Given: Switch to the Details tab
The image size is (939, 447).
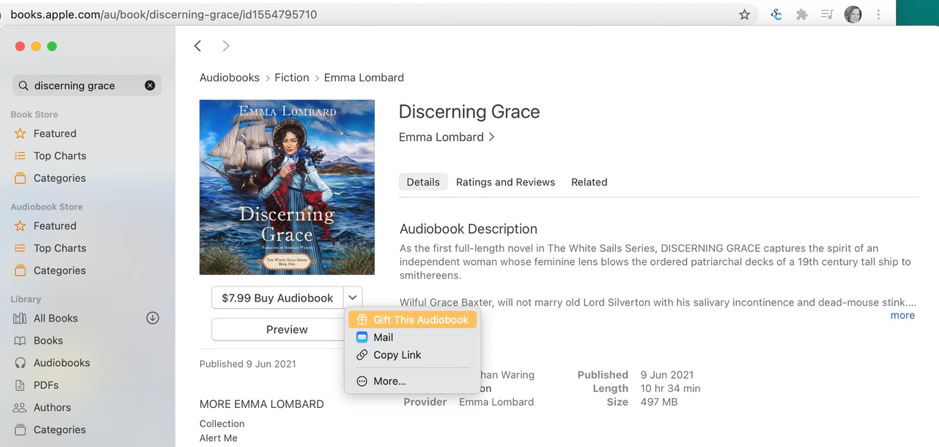Looking at the screenshot, I should click(423, 182).
